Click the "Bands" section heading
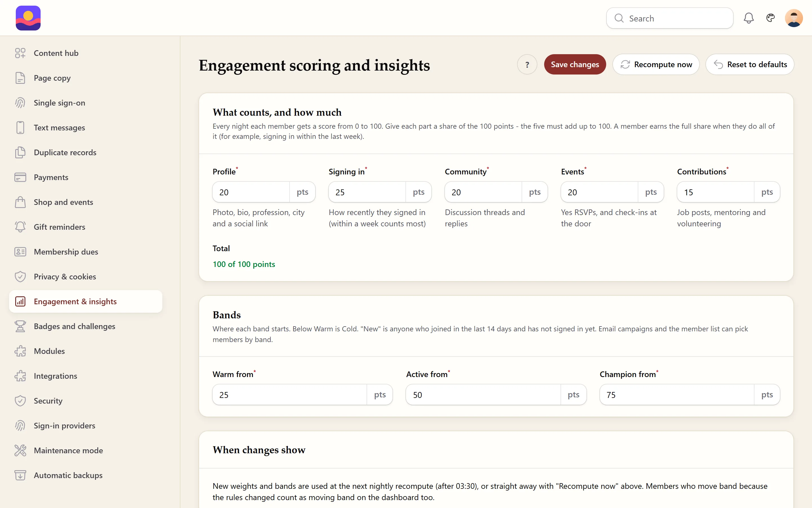This screenshot has width=812, height=508. point(227,315)
